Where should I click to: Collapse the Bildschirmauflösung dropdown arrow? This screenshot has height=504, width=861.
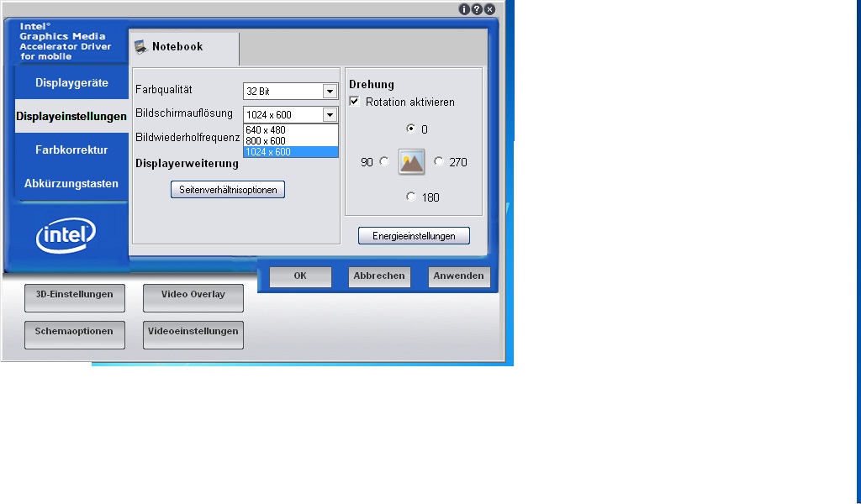(330, 114)
